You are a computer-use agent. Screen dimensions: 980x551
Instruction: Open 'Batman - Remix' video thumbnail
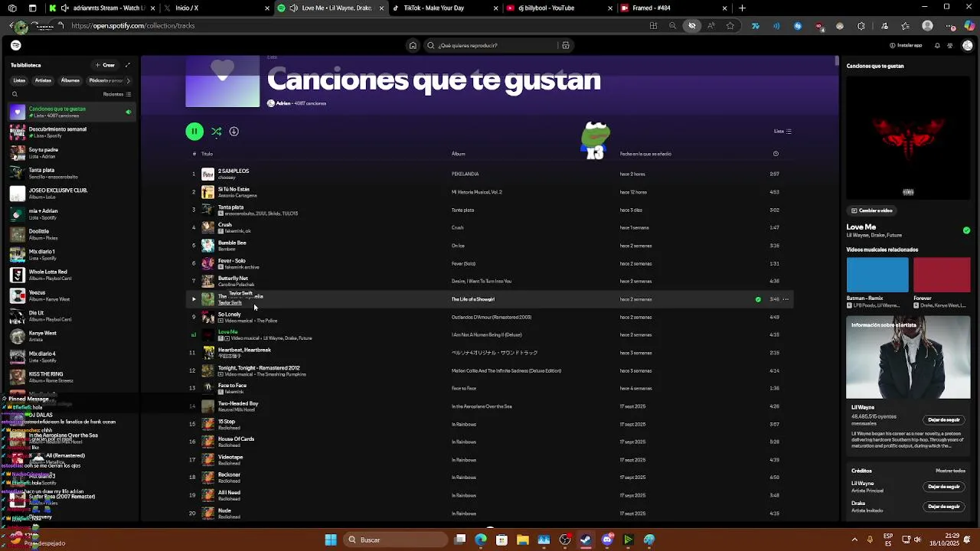point(877,275)
